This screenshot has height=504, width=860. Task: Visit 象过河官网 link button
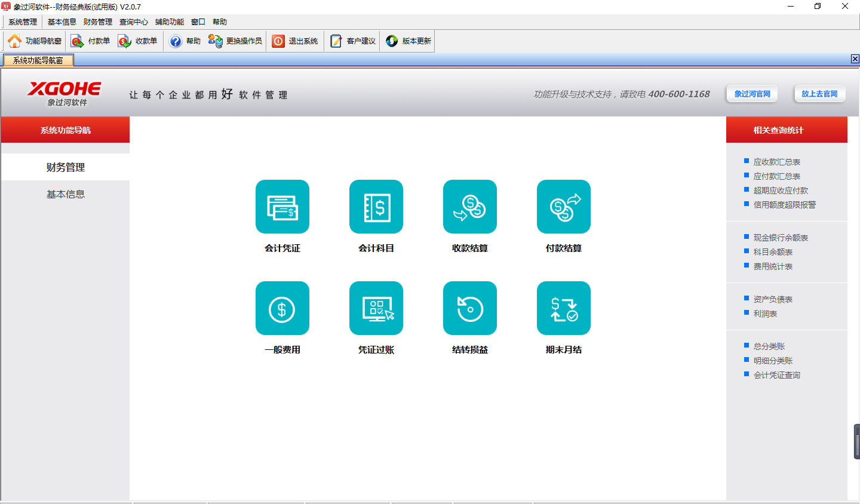pyautogui.click(x=752, y=94)
